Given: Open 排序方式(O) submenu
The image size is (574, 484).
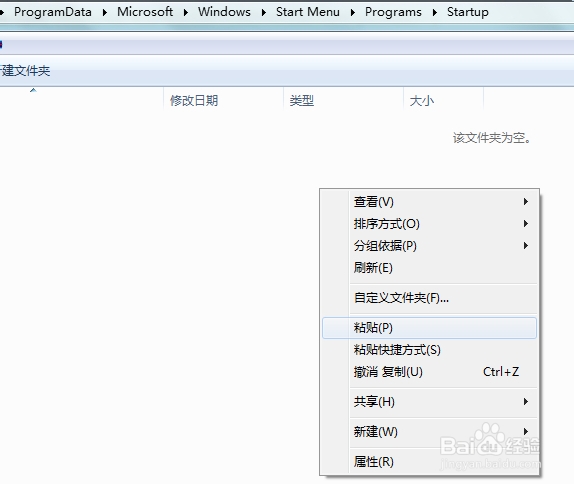Looking at the screenshot, I should coord(429,224).
